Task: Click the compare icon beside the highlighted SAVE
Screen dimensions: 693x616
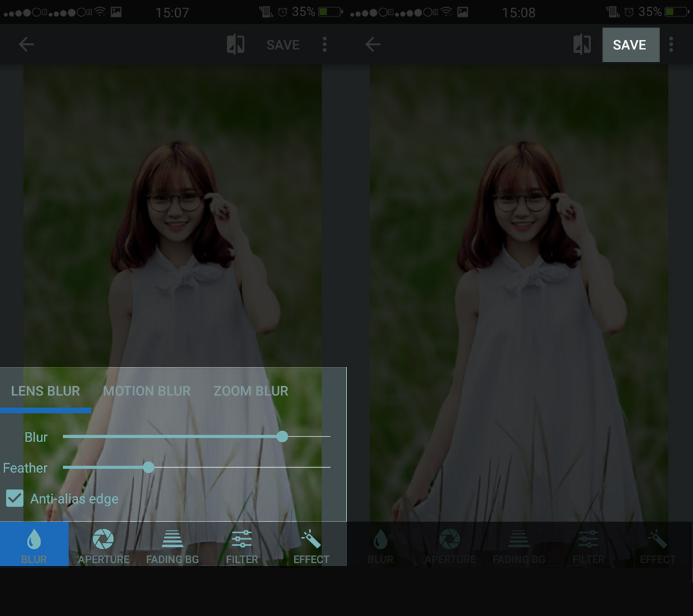Action: (x=582, y=44)
